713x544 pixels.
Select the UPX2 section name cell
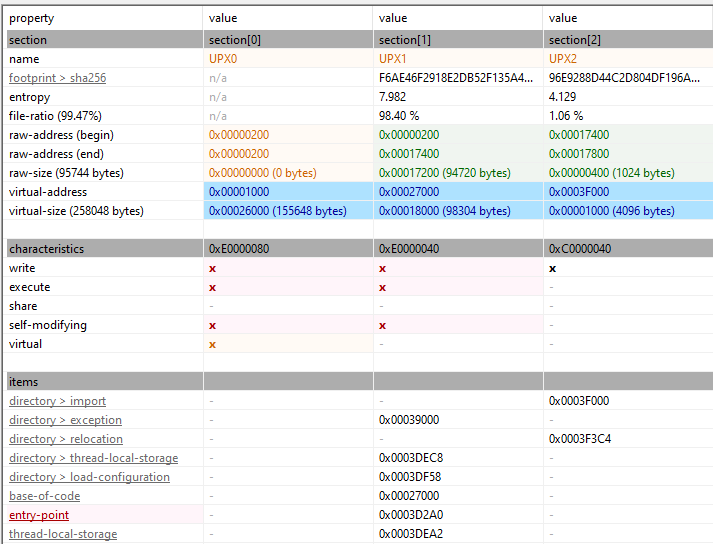click(628, 59)
